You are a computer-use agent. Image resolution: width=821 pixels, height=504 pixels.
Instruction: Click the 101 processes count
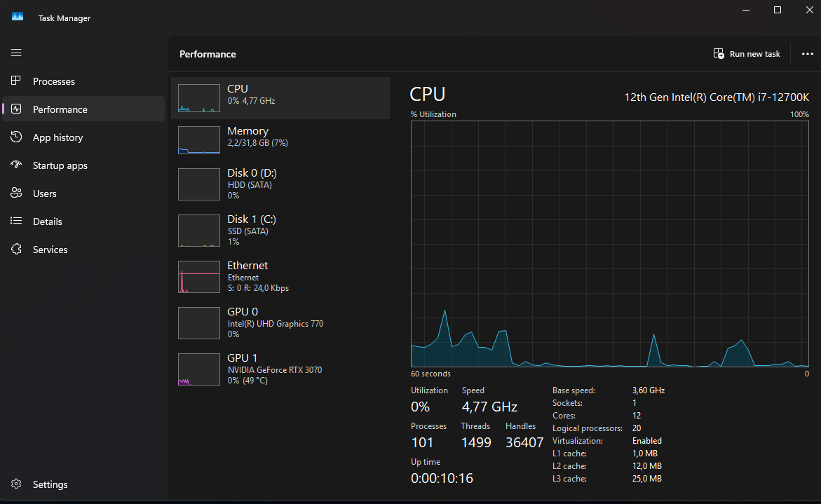tap(422, 442)
